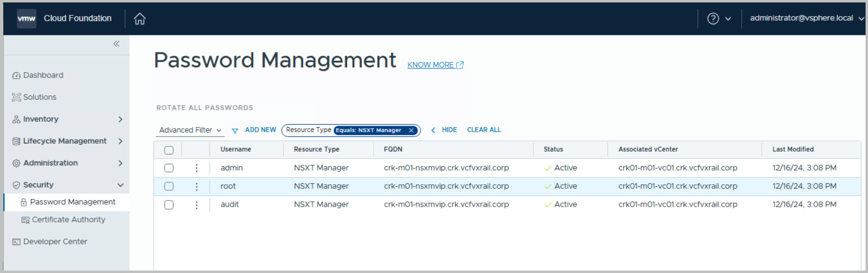This screenshot has height=273, width=868.
Task: Click the Lifecycle Management icon
Action: point(16,141)
